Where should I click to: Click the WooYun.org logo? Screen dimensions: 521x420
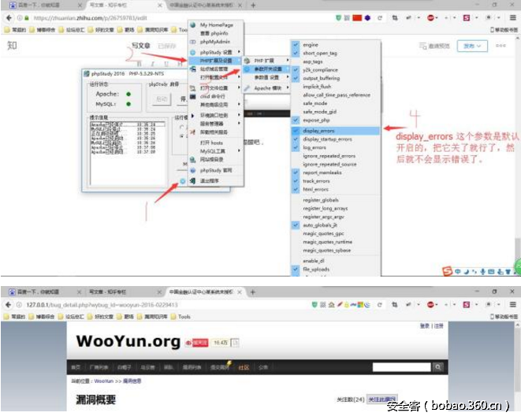128,341
